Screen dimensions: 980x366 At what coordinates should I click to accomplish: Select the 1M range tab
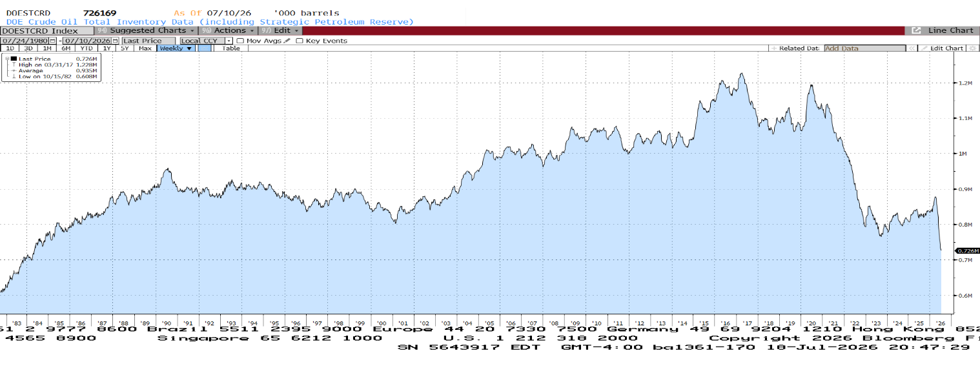coord(47,48)
